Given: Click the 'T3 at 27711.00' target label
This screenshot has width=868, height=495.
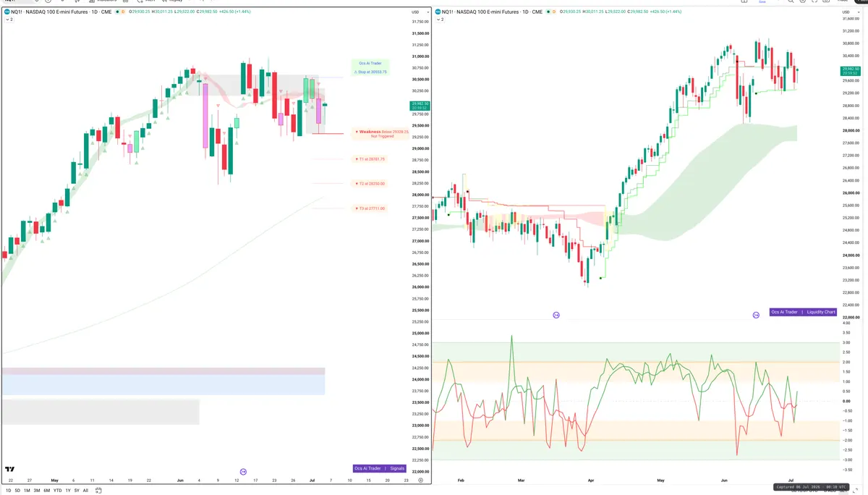Looking at the screenshot, I should [x=370, y=208].
